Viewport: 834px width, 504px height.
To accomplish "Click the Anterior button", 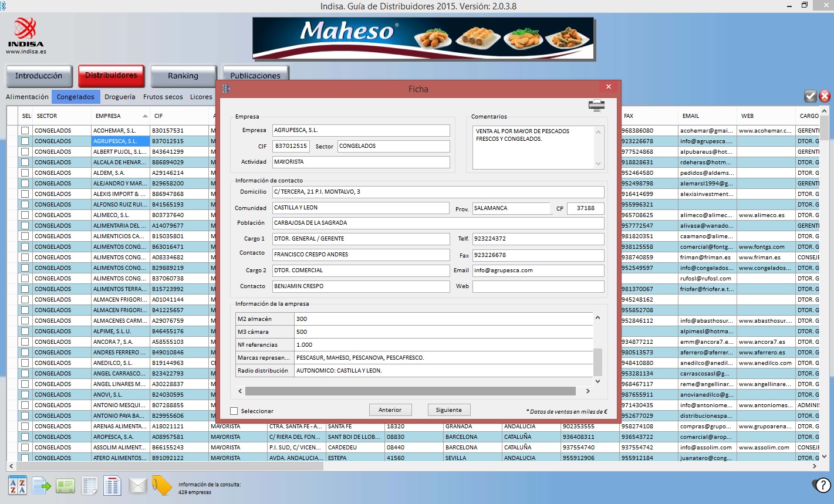I will (x=390, y=410).
